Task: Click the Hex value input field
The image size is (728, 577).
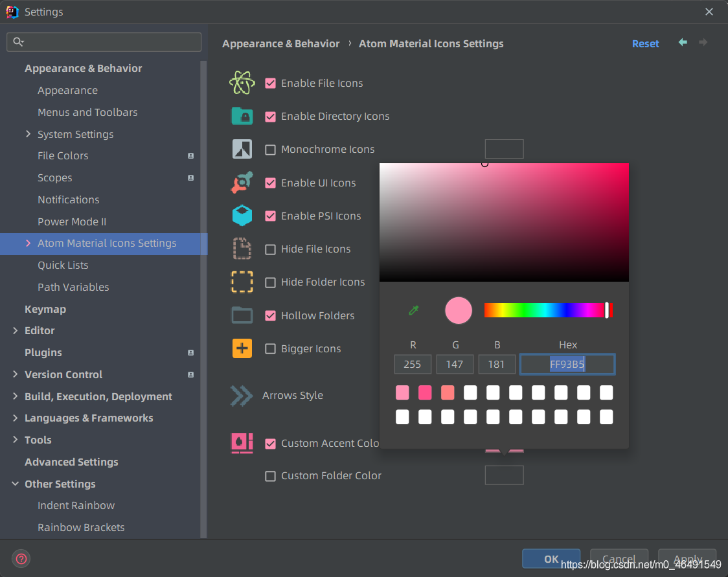Action: (567, 365)
